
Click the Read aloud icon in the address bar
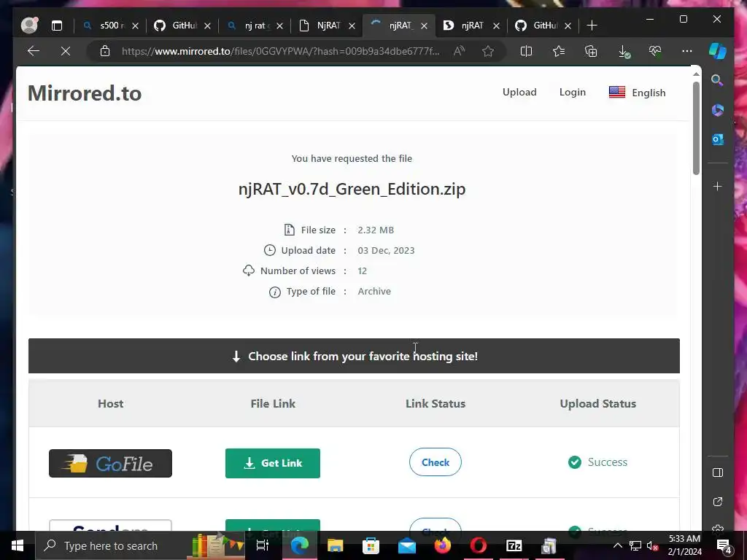(x=460, y=51)
